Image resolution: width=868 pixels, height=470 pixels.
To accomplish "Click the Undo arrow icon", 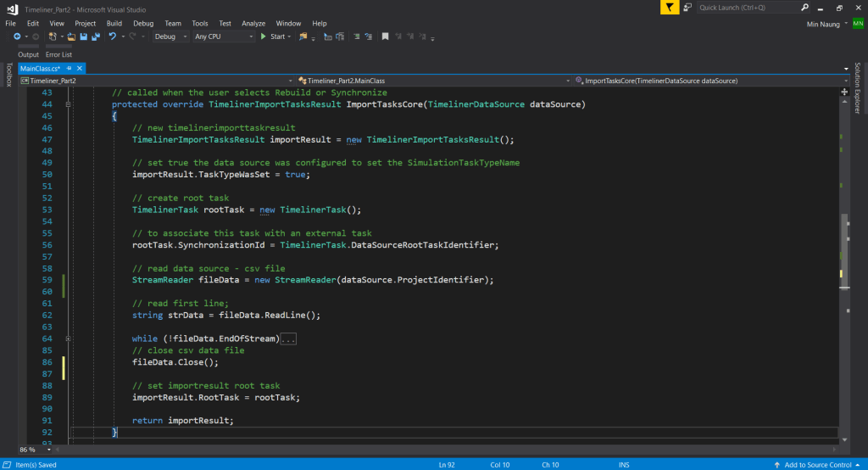I will [112, 36].
